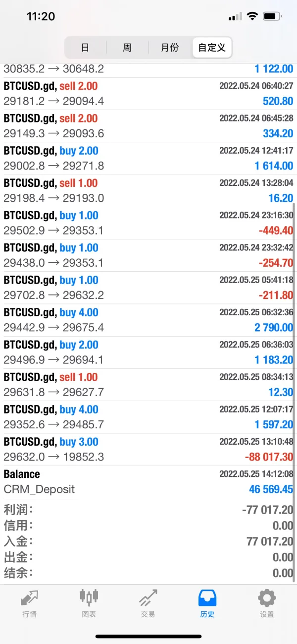Viewport: 297px width, 644px height.
Task: Select the 周 week period segment
Action: pos(127,48)
